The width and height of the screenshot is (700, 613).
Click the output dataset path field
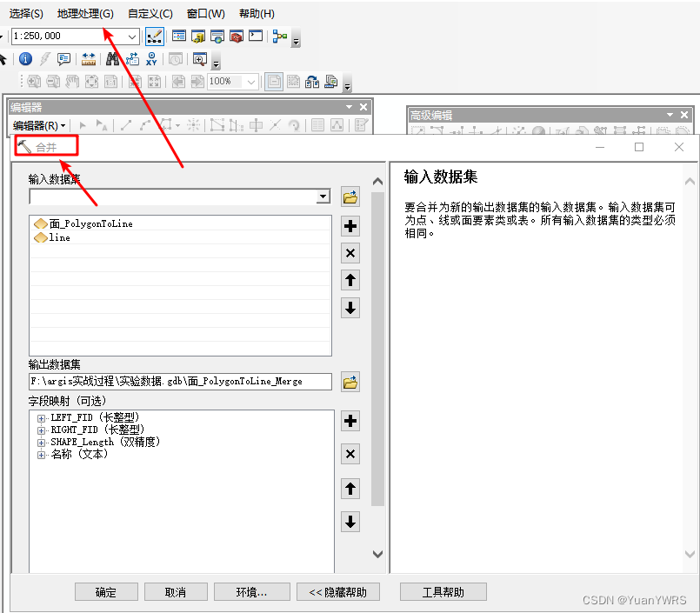[x=180, y=382]
